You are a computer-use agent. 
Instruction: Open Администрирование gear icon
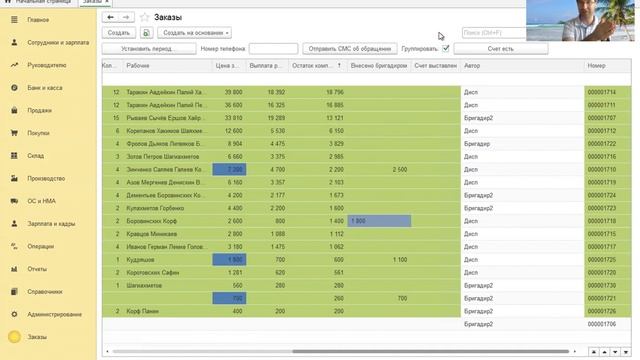click(x=14, y=314)
